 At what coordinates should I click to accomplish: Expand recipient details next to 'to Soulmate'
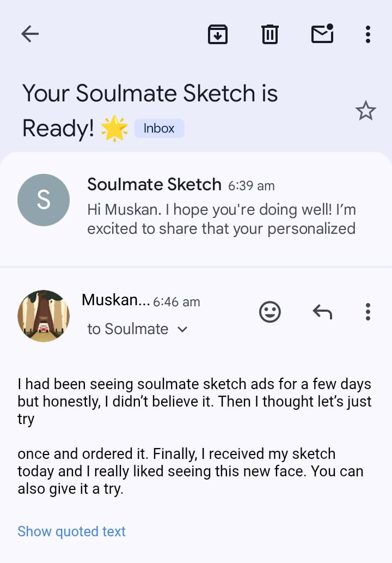183,329
